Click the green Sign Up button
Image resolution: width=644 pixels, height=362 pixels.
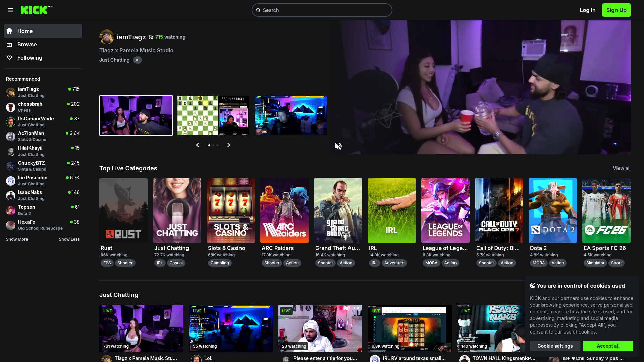pyautogui.click(x=616, y=10)
